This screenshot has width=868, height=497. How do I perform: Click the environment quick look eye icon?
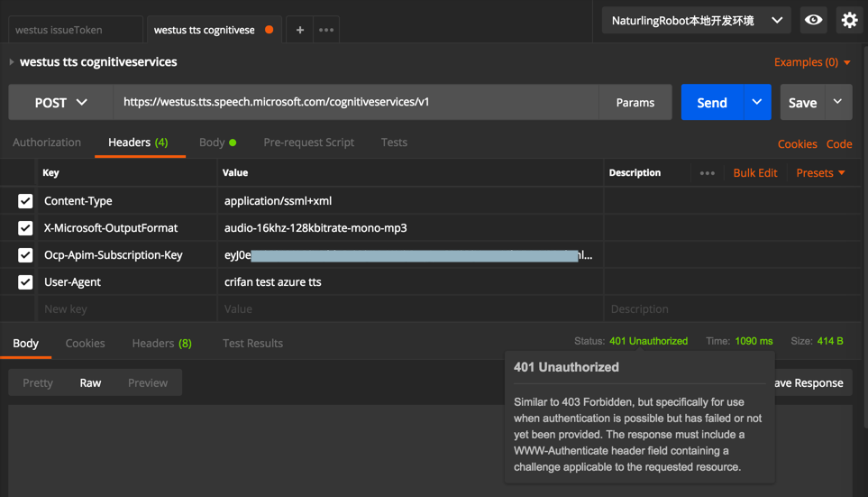click(813, 20)
